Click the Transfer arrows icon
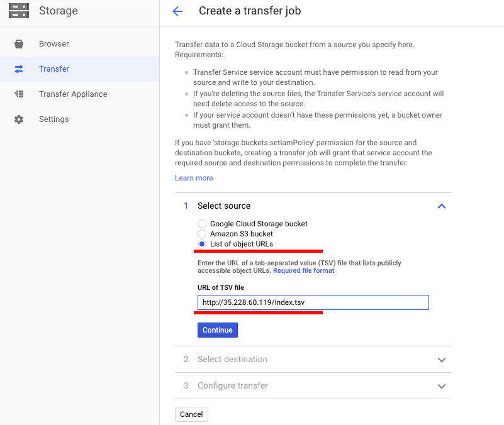The width and height of the screenshot is (504, 425). 19,69
